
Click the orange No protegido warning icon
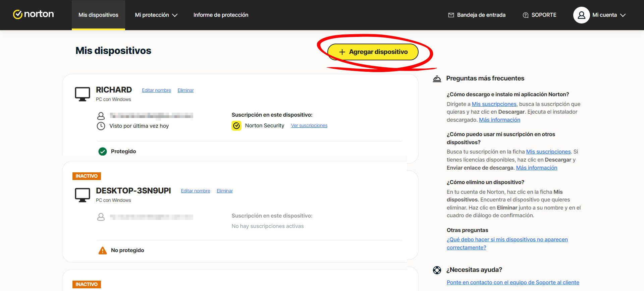pyautogui.click(x=103, y=250)
